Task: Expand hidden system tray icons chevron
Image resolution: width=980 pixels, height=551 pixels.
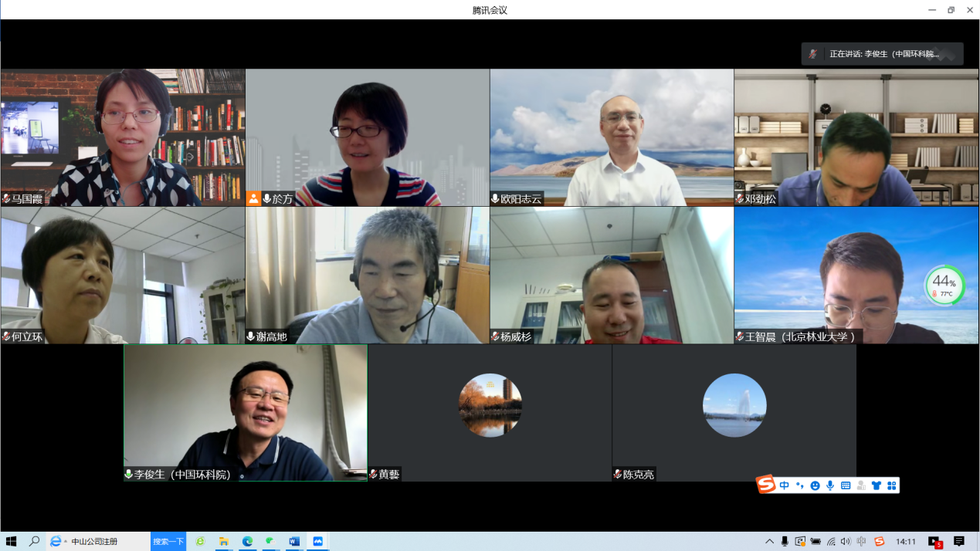Action: 769,542
